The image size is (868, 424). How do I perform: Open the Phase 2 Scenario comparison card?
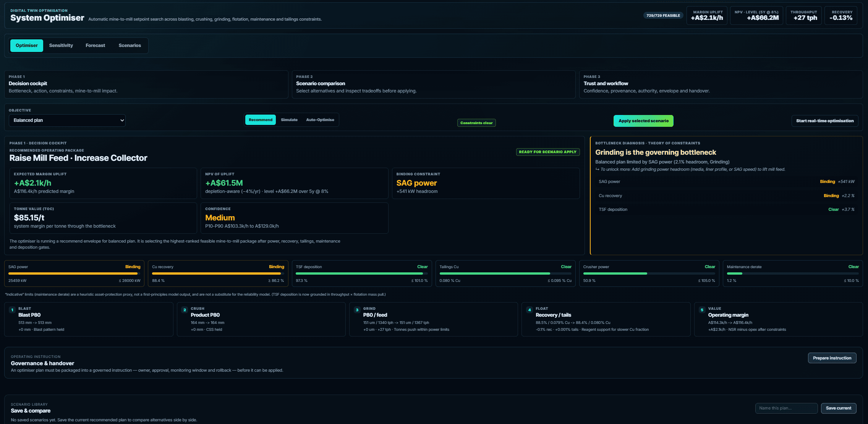[434, 84]
